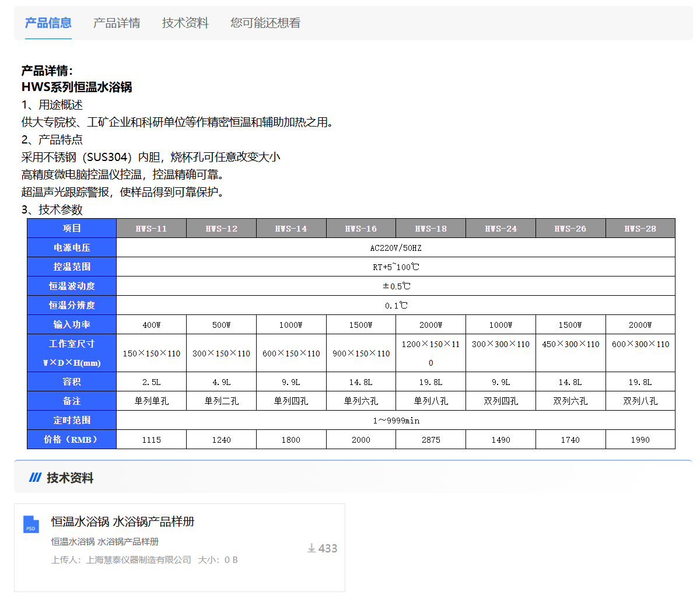Open the 产品详情 tab
The height and width of the screenshot is (595, 700).
(x=117, y=23)
